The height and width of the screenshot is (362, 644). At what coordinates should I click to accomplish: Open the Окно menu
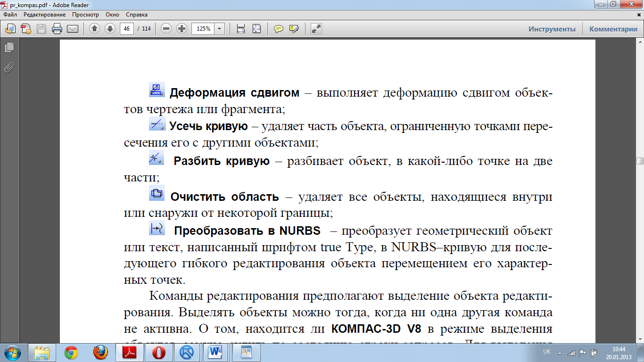point(113,15)
